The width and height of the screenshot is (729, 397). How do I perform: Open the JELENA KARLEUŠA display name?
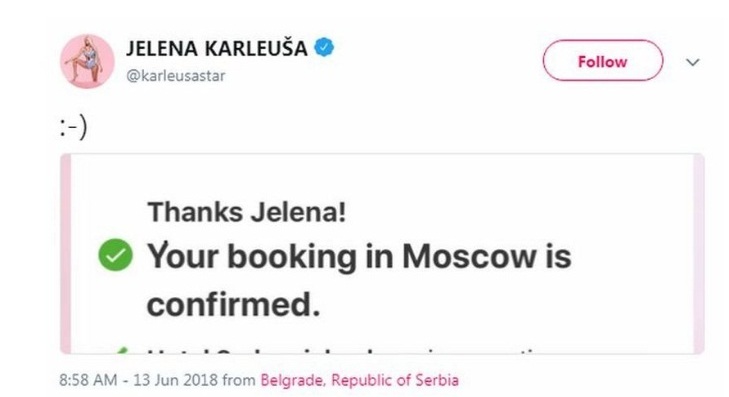click(x=217, y=48)
